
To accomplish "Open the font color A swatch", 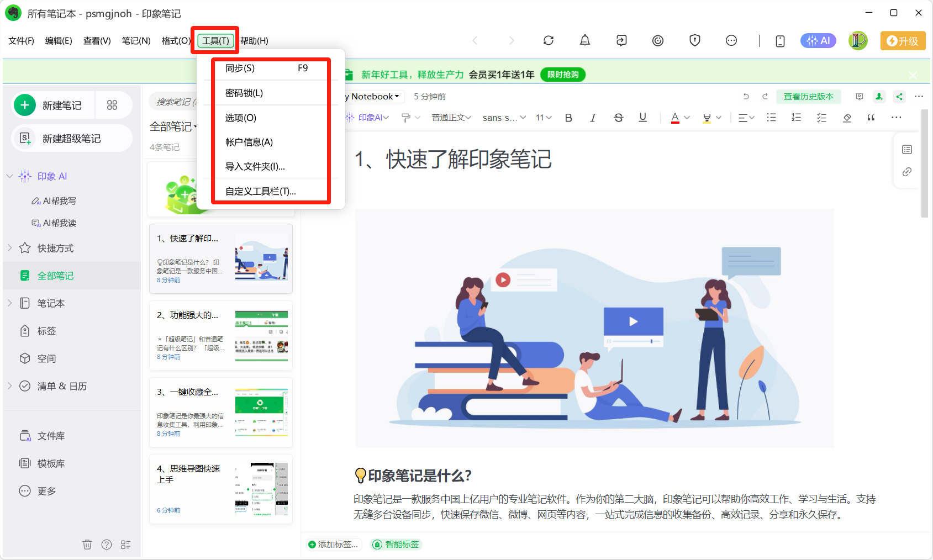I will click(x=675, y=118).
